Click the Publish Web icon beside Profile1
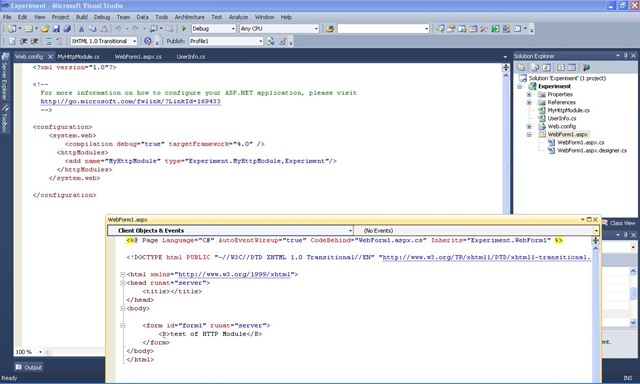640x384 pixels. point(271,41)
